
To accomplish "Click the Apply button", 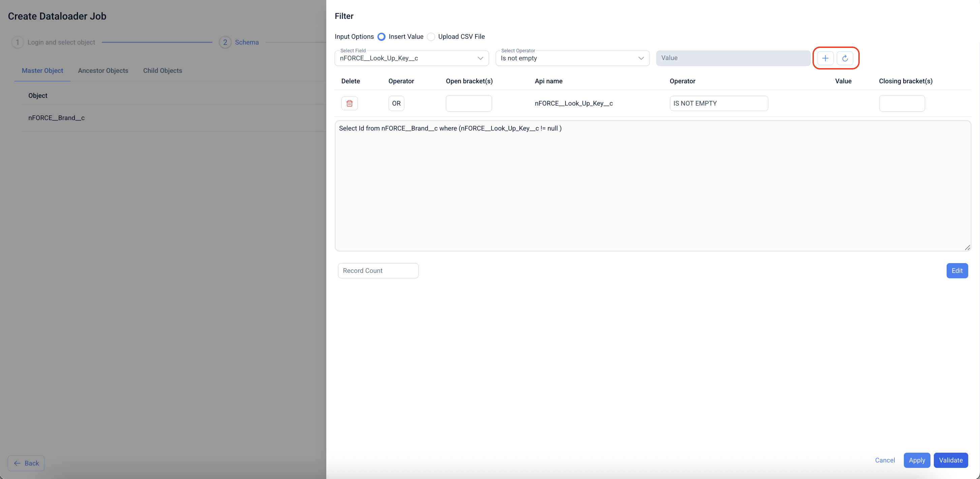I will point(916,460).
